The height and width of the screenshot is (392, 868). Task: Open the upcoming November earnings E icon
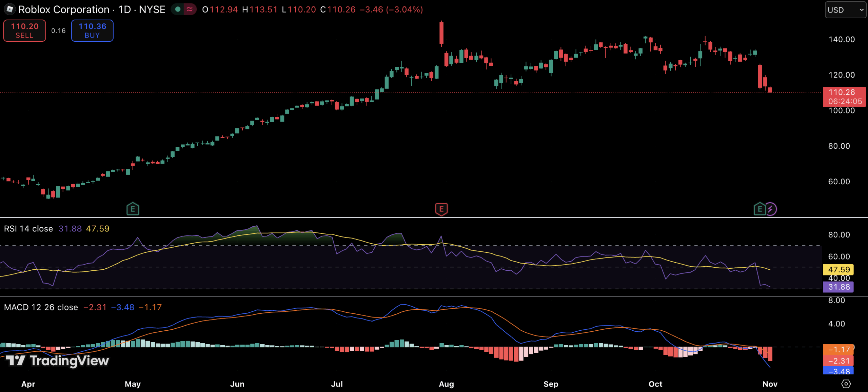point(759,209)
